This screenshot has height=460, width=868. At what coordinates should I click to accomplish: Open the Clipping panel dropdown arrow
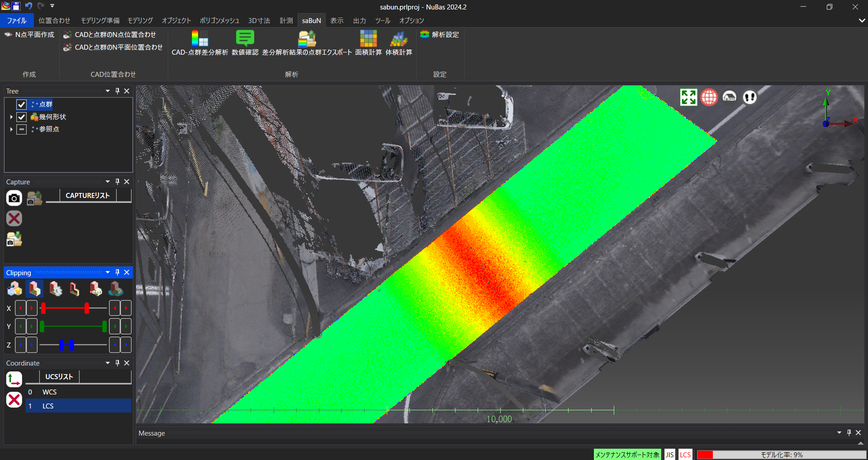tap(108, 272)
